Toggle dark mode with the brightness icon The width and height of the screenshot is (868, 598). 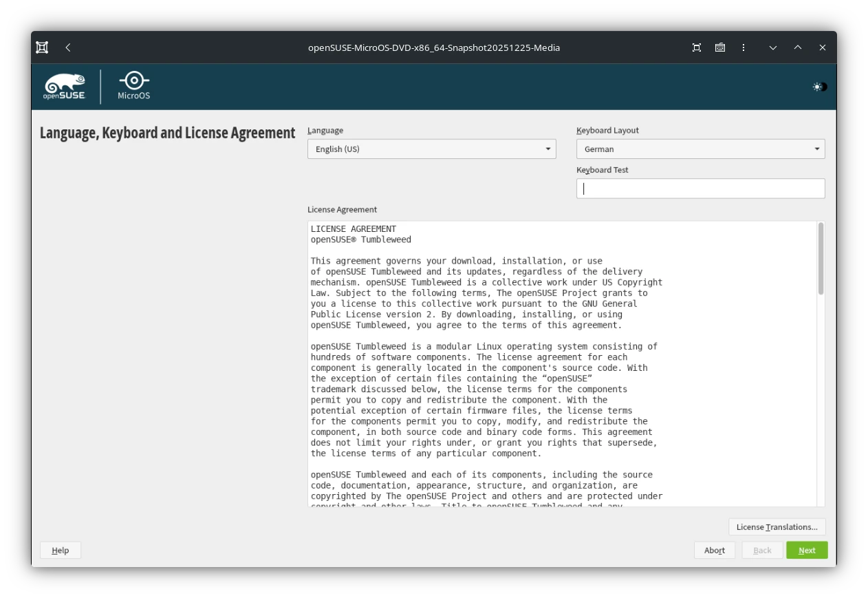tap(818, 87)
